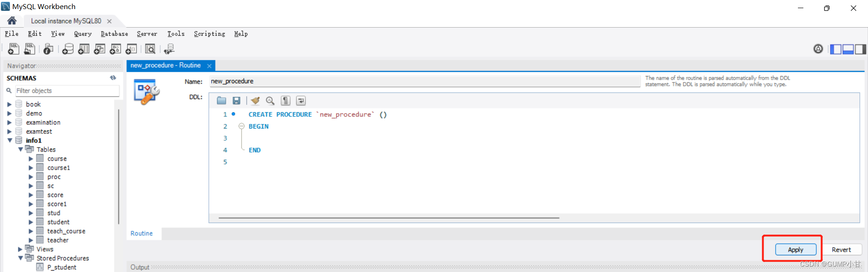Collapse the Tables node
The height and width of the screenshot is (272, 868).
(20, 149)
